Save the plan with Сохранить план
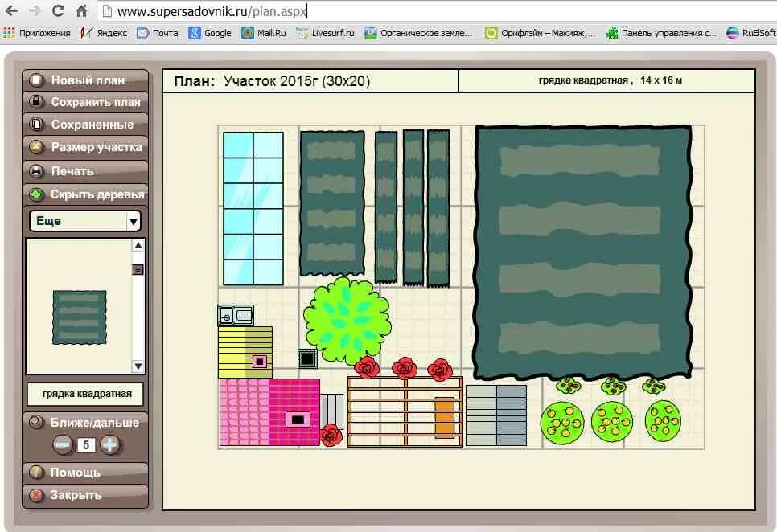This screenshot has width=777, height=532. click(85, 102)
